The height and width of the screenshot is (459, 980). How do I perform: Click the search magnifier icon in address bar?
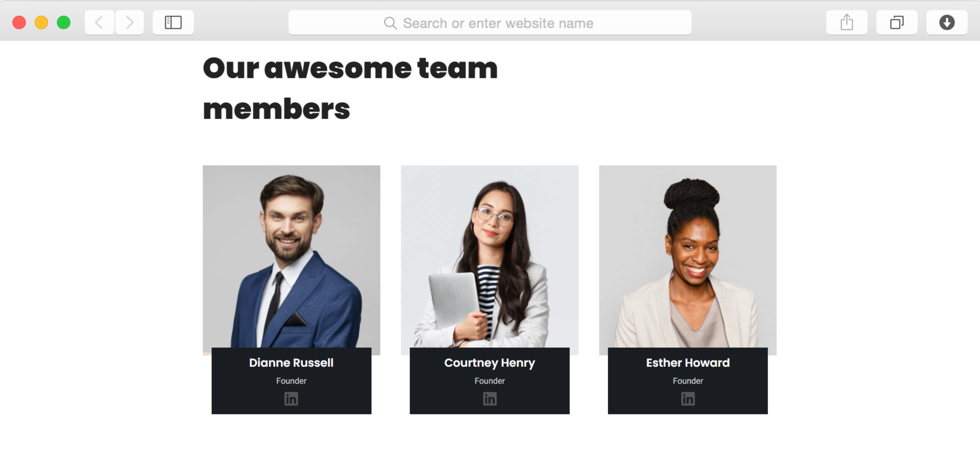tap(390, 23)
